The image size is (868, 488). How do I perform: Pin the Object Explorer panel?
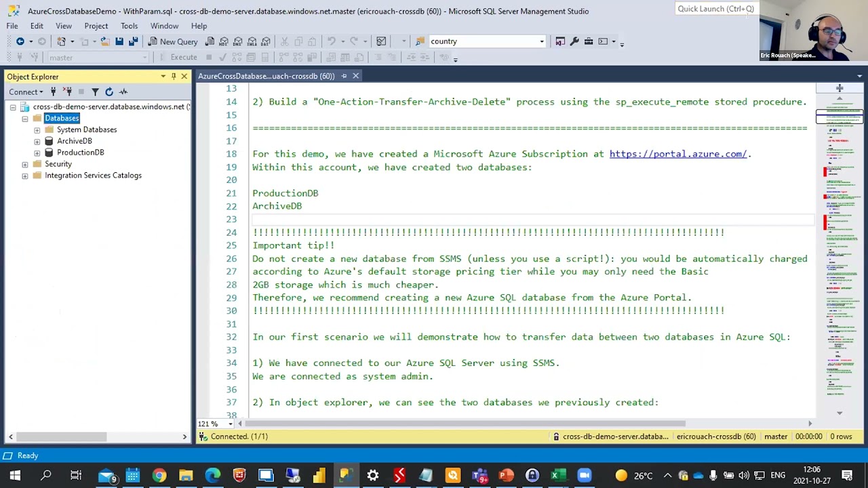[174, 77]
